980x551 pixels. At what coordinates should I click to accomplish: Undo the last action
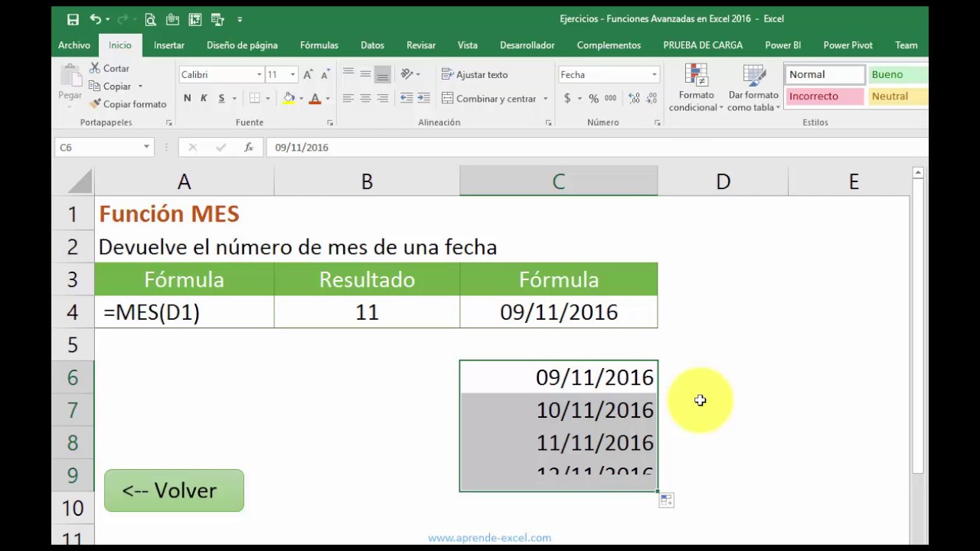(95, 19)
